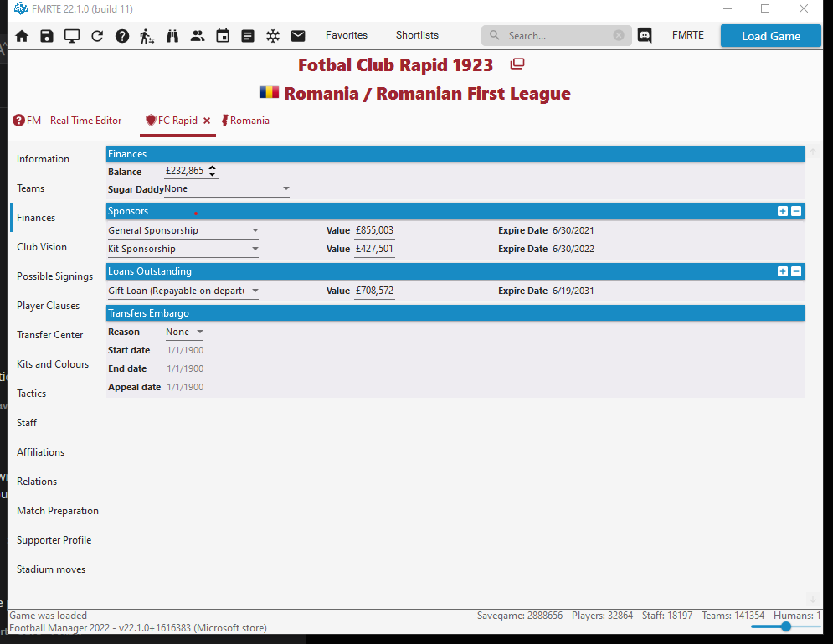Click the pop-out window icon beside club name
833x644 pixels.
(517, 64)
